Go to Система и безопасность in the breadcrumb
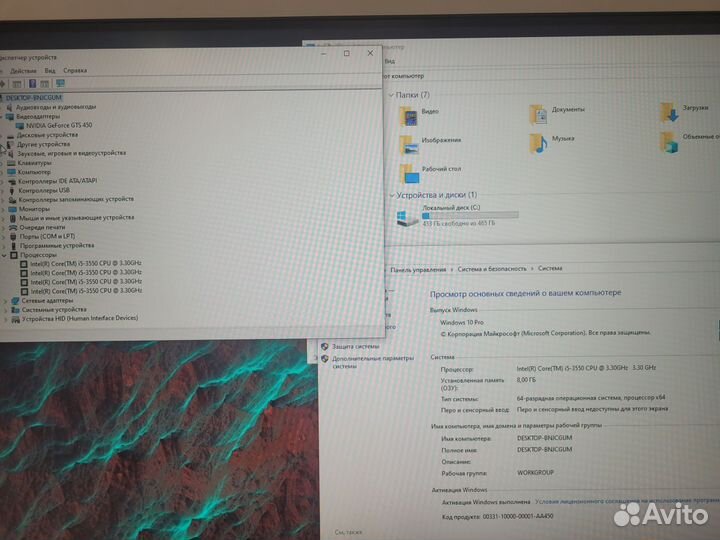The width and height of the screenshot is (720, 540). pos(492,269)
